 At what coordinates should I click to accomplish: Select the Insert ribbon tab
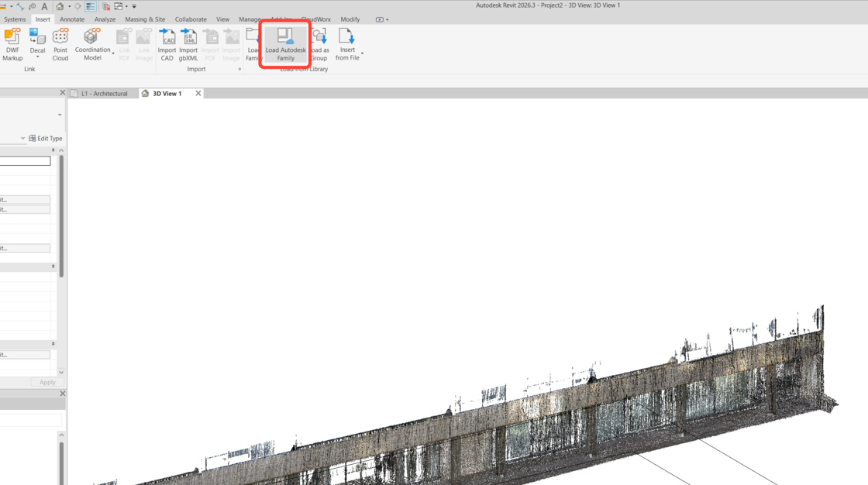tap(43, 19)
